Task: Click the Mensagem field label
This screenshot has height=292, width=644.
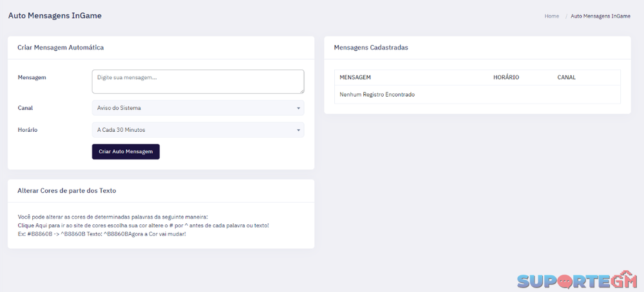Action: point(32,77)
